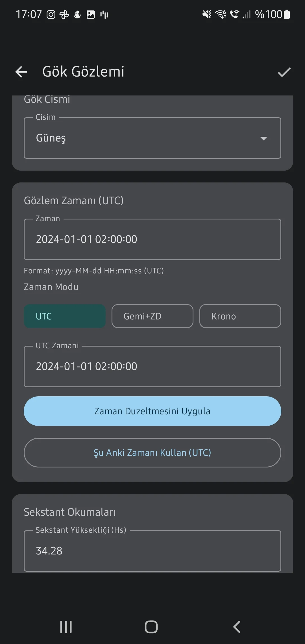Switch time mode to Gemi+ZD
Viewport: 305px width, 644px height.
coord(152,316)
